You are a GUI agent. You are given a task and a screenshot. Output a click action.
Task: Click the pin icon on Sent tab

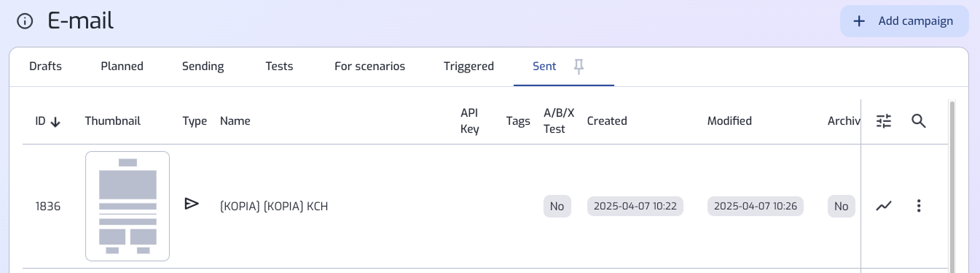click(579, 66)
